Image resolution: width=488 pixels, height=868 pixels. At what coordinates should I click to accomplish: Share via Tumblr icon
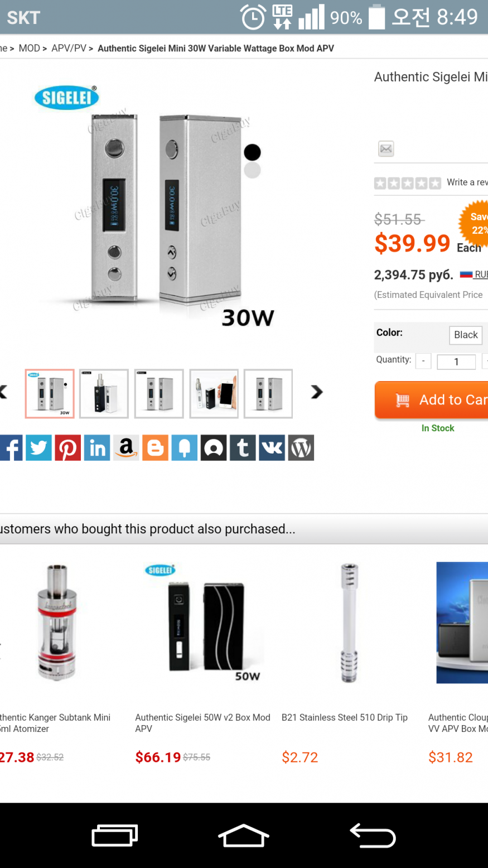[x=243, y=447]
